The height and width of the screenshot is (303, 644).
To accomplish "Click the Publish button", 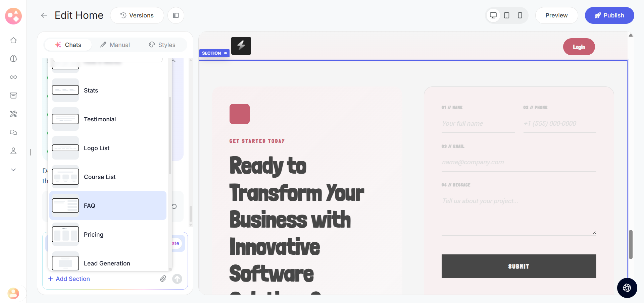I will (x=609, y=15).
